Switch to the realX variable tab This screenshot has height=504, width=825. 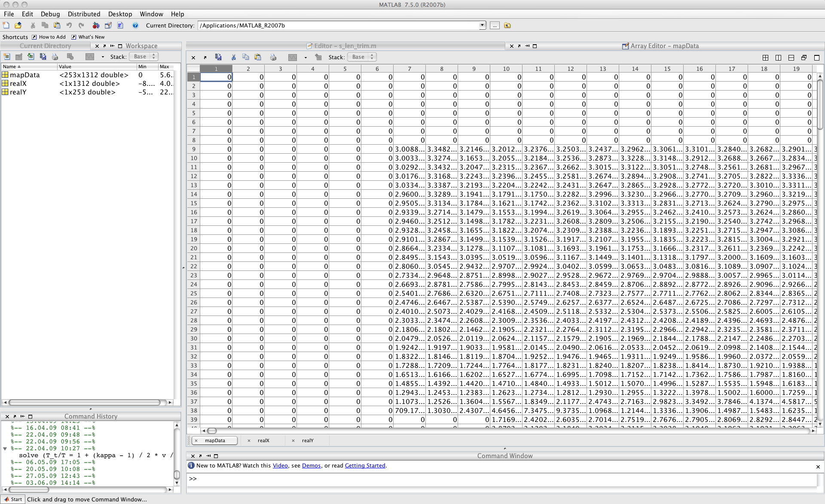click(263, 440)
